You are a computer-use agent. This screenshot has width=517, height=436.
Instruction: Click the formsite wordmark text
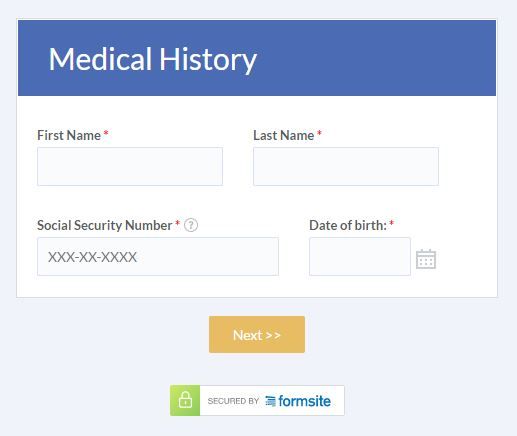tap(304, 401)
